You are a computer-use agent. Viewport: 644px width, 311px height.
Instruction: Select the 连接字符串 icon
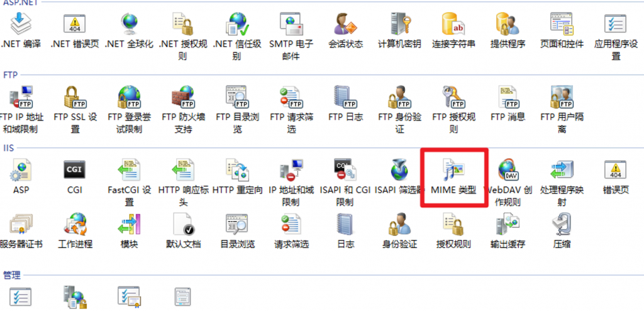(x=453, y=25)
